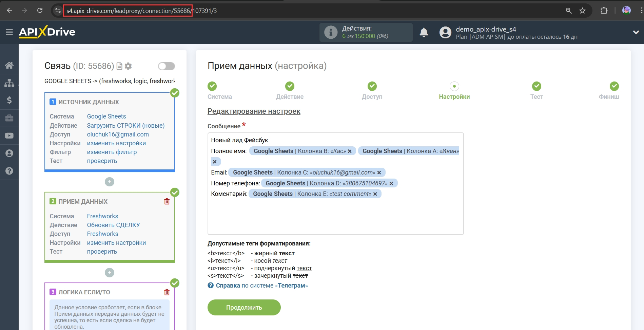
Task: Click the Действия usage counter panel
Action: [366, 33]
